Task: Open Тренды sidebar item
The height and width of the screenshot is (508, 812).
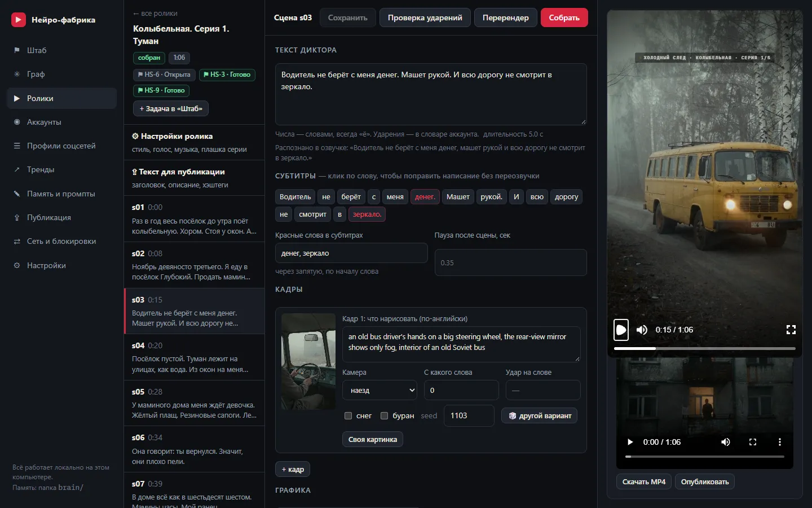Action: coord(61,169)
